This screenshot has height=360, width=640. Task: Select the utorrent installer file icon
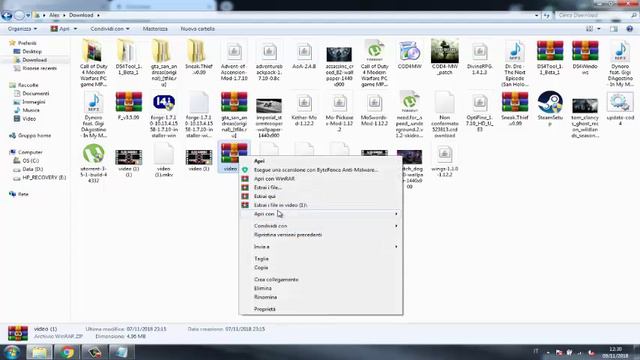(x=93, y=154)
